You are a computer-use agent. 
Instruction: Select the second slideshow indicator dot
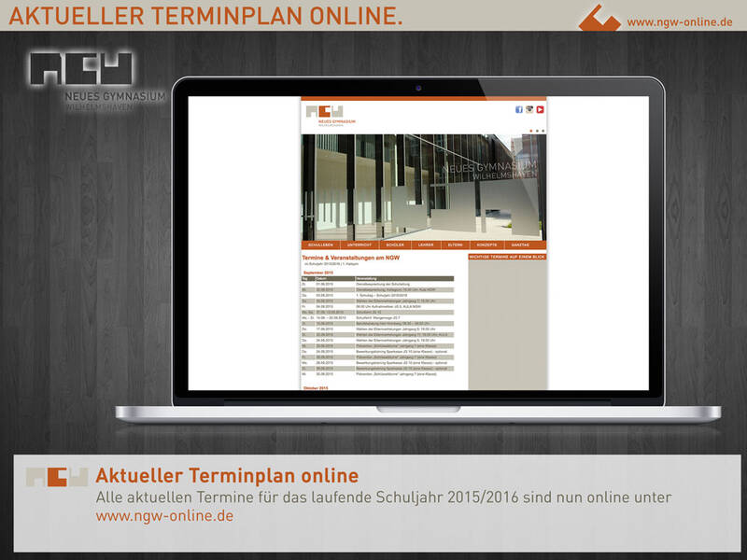coord(537,131)
